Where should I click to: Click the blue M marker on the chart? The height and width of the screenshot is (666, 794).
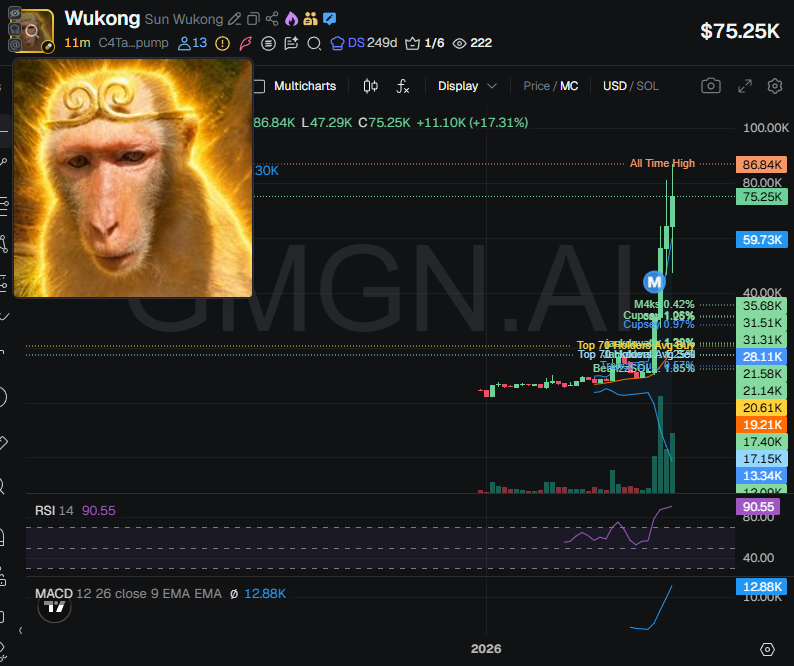click(x=654, y=282)
